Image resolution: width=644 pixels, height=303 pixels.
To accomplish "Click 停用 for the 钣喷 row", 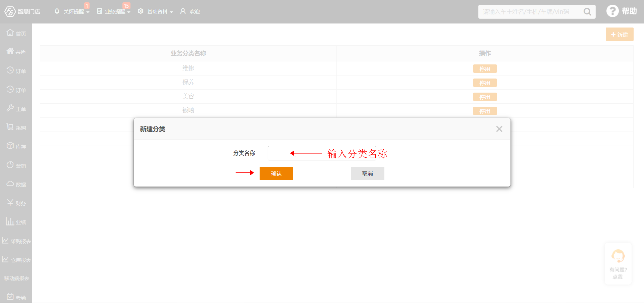I will point(485,111).
